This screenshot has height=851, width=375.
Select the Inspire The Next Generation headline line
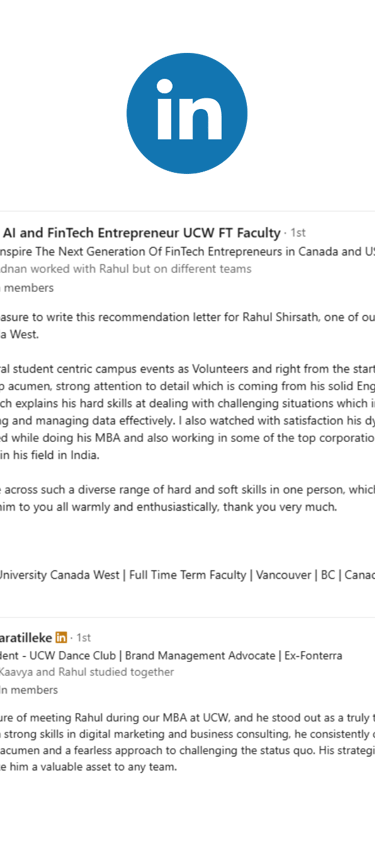(x=187, y=252)
